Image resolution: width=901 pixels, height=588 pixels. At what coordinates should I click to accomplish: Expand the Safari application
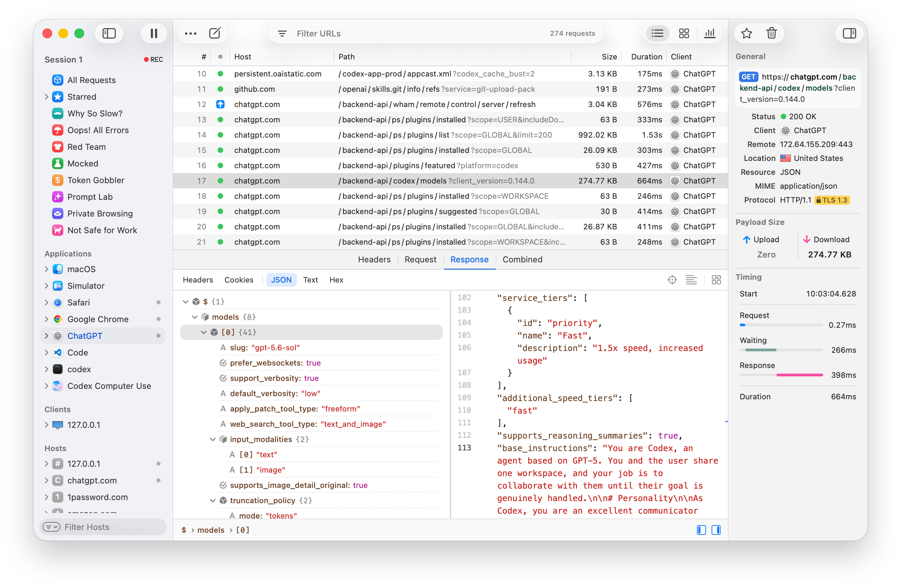point(47,302)
